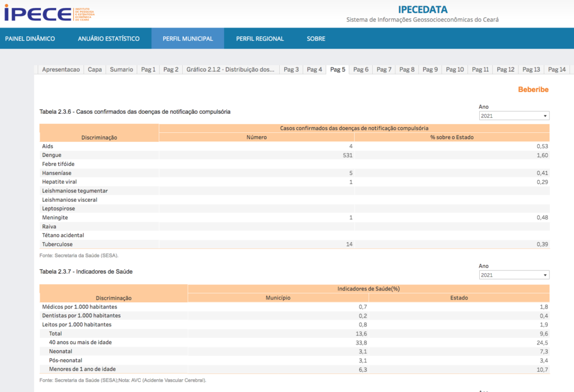Switch to the Pag 7 tab
The image size is (574, 392).
point(384,70)
